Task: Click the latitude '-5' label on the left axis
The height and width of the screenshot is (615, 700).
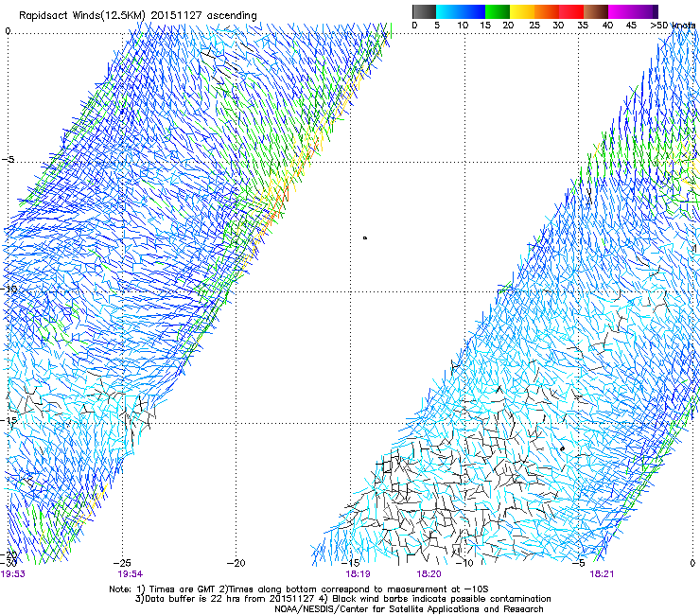Action: 9,160
